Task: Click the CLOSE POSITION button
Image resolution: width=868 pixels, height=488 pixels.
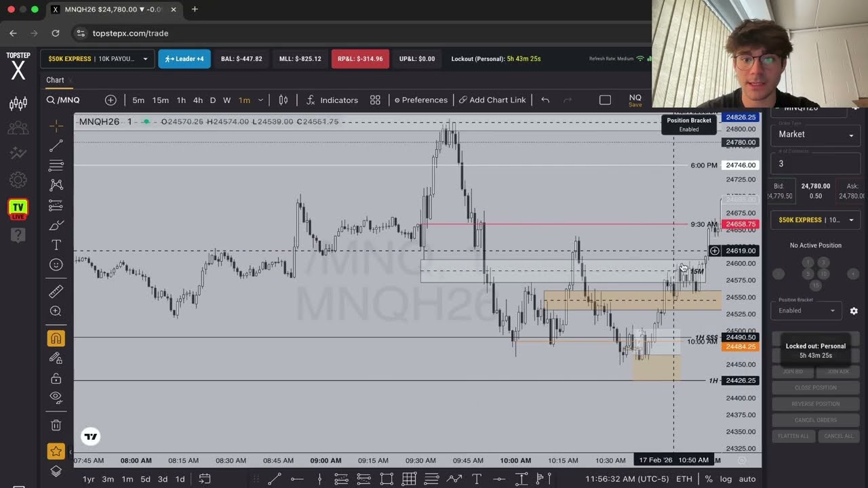Action: point(816,388)
